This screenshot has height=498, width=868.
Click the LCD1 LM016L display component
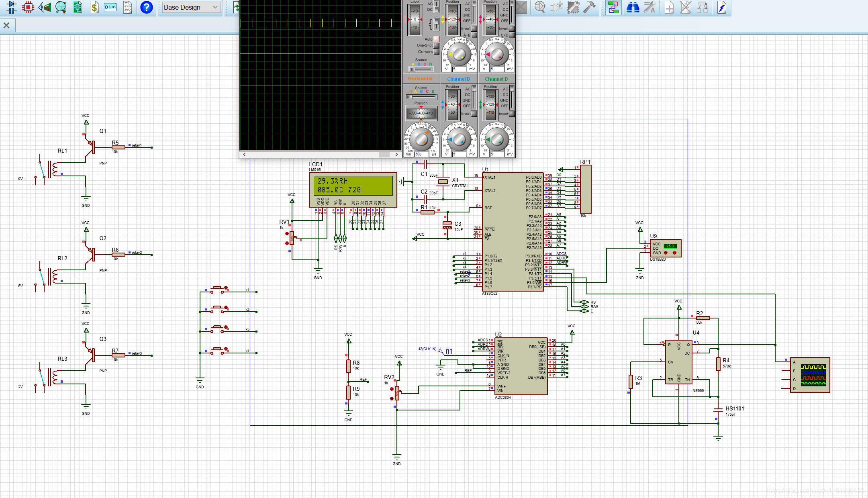(x=353, y=190)
